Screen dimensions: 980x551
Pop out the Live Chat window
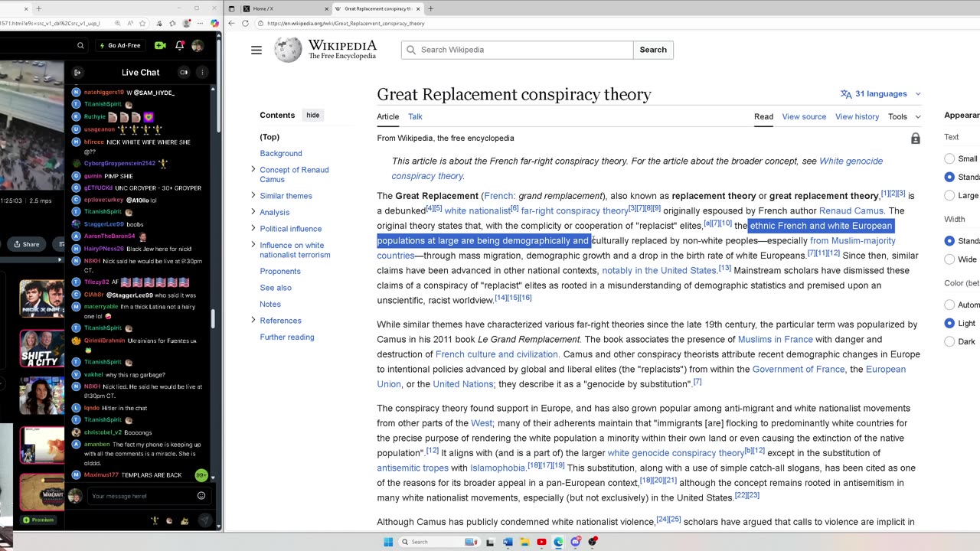[x=184, y=73]
